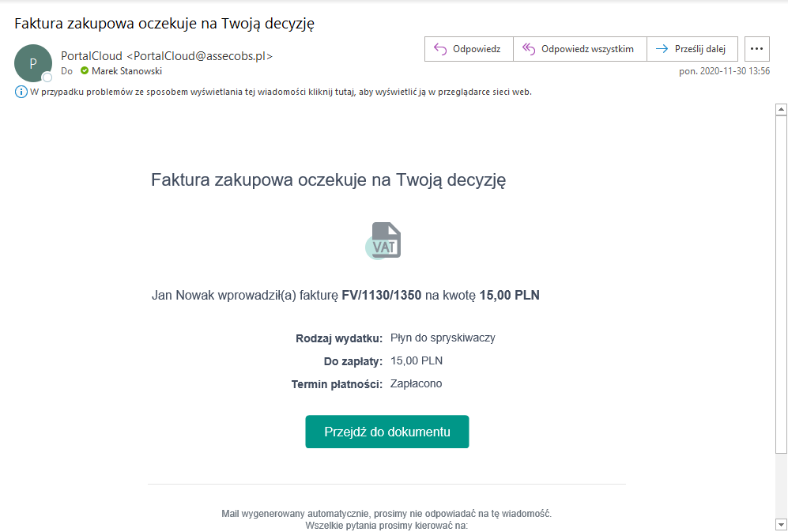Click the vertical scrollbar thumb
Screen dimensions: 788x532
coord(781,285)
